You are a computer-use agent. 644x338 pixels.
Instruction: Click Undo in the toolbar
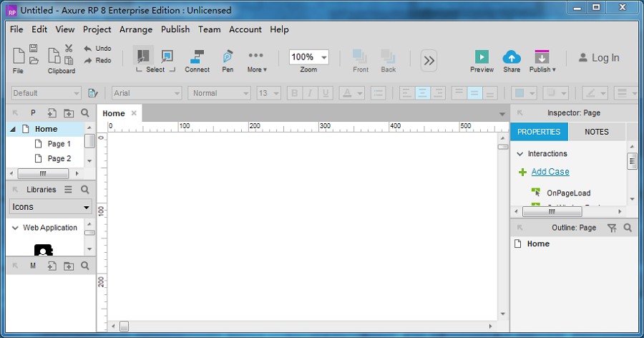coord(98,49)
